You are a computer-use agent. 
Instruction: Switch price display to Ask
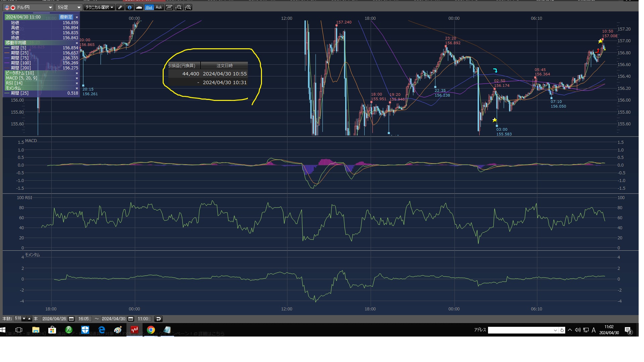coord(159,7)
